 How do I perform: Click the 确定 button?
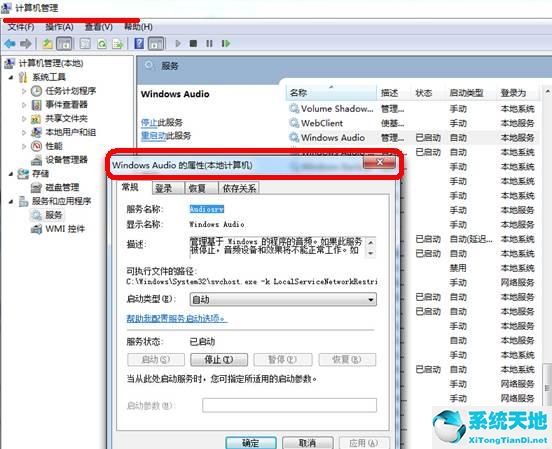(251, 443)
